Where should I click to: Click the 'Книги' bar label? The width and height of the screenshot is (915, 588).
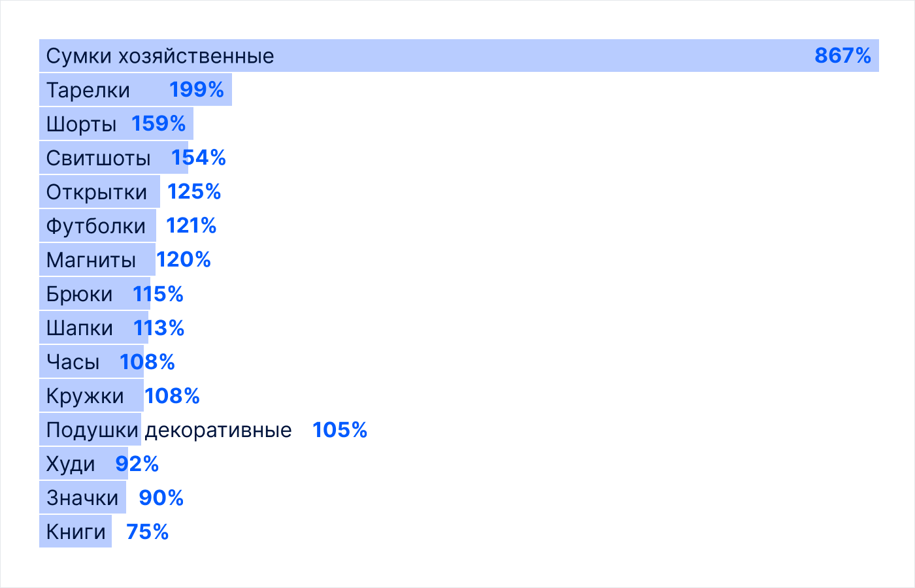coord(76,532)
